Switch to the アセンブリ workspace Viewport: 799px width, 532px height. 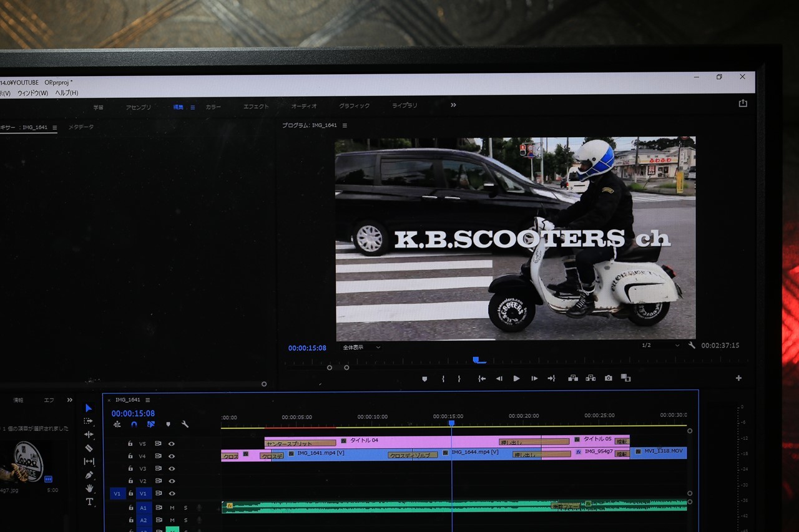point(138,107)
